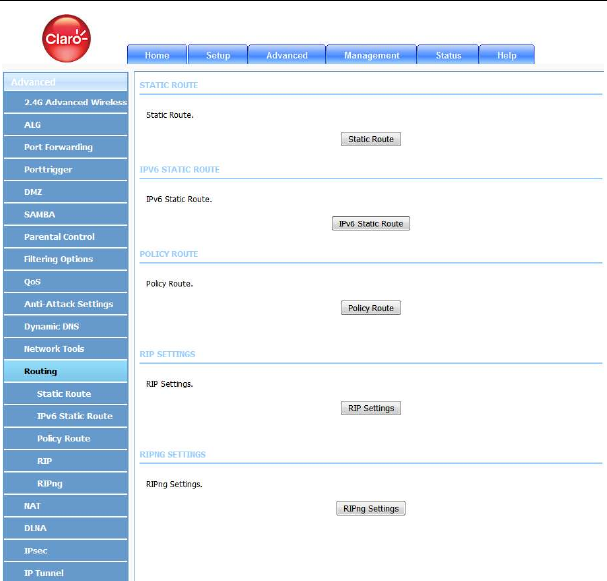Open Static Route submenu item
Viewport: 607px width, 581px height.
65,394
